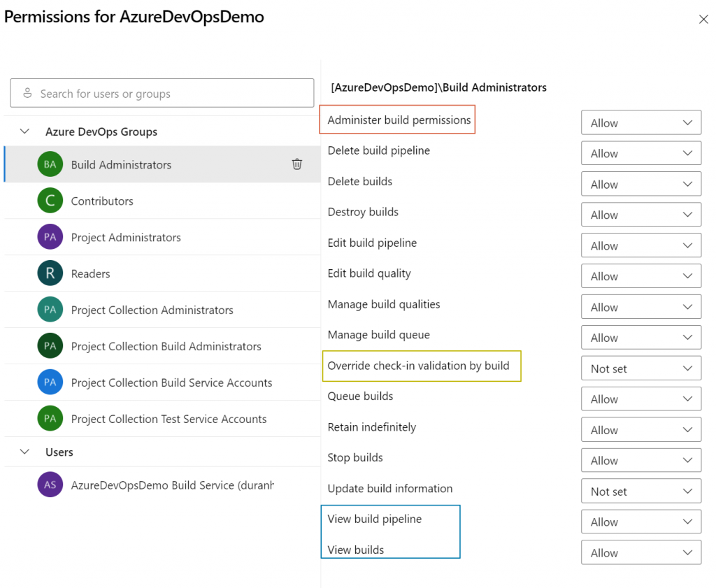The height and width of the screenshot is (588, 716).
Task: Click the Readers group avatar icon
Action: click(50, 274)
